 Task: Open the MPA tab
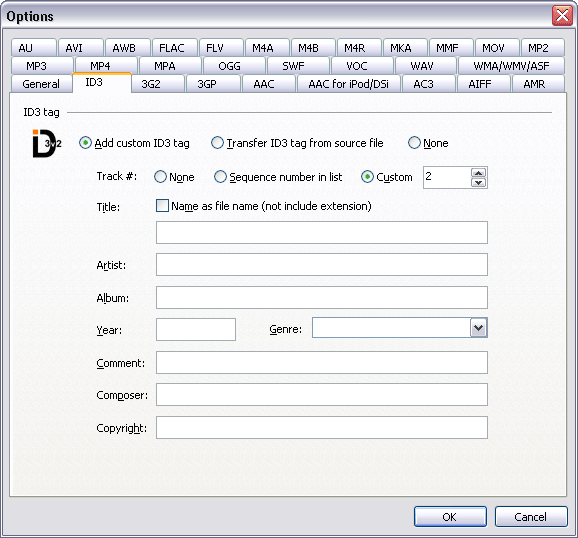click(x=170, y=66)
